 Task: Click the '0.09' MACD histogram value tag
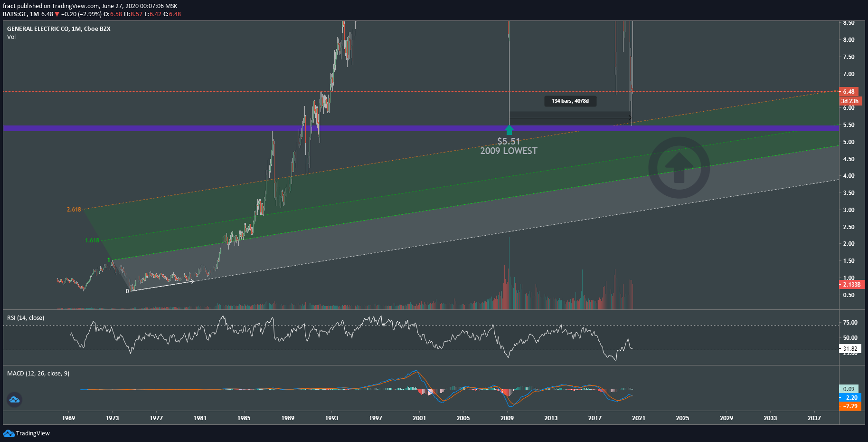click(849, 389)
